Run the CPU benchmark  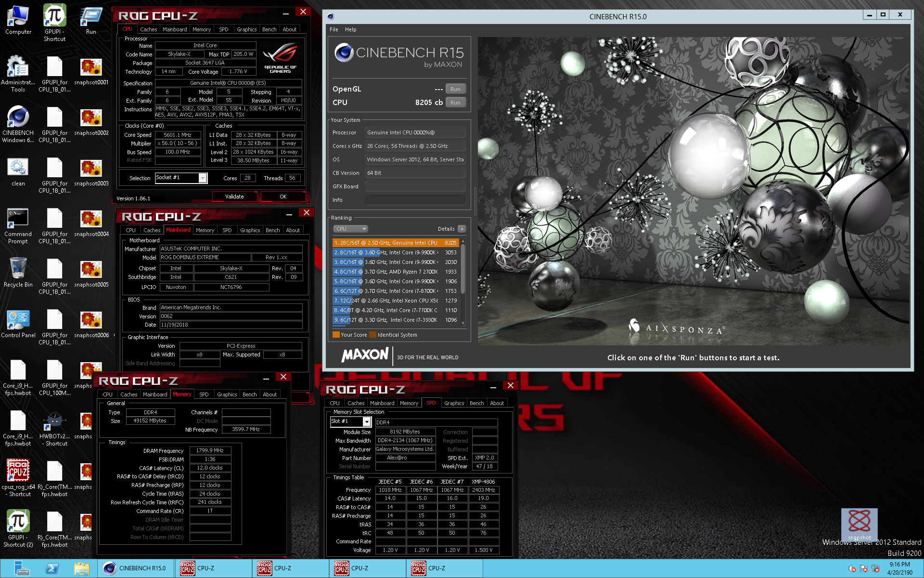click(x=456, y=103)
